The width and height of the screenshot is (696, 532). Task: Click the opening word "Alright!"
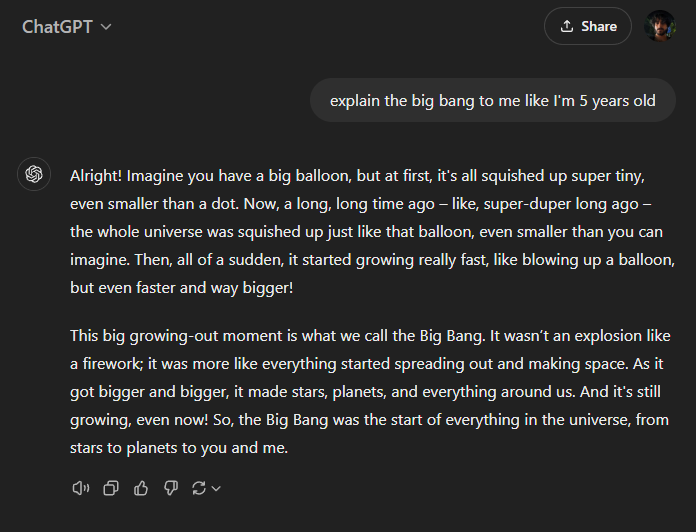click(x=96, y=175)
